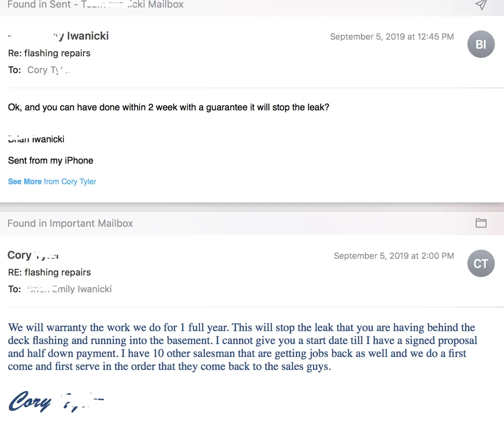Click the CT sender avatar
The height and width of the screenshot is (430, 504).
coord(481,263)
